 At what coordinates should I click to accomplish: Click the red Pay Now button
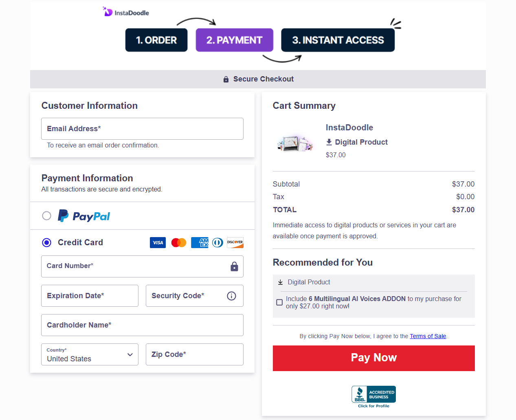[374, 358]
